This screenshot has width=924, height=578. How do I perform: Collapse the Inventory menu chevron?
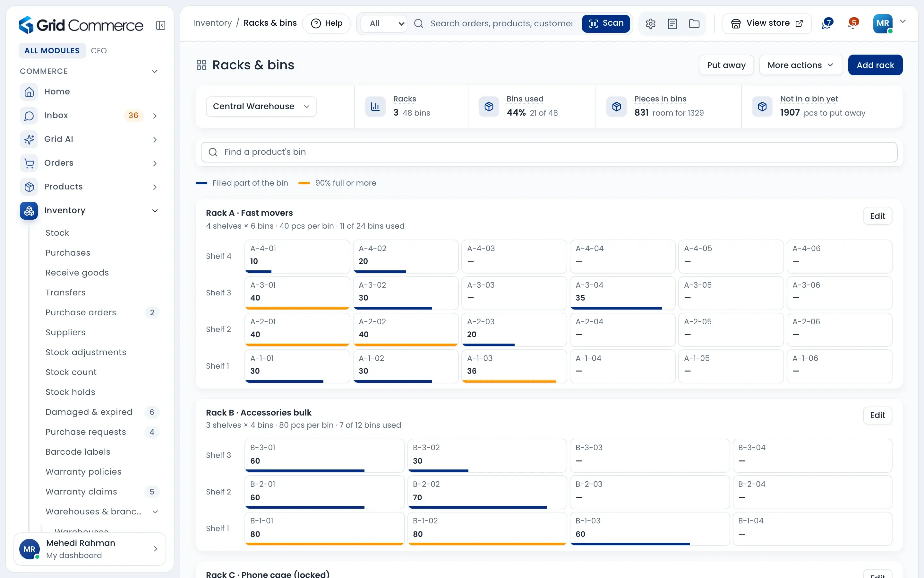155,211
